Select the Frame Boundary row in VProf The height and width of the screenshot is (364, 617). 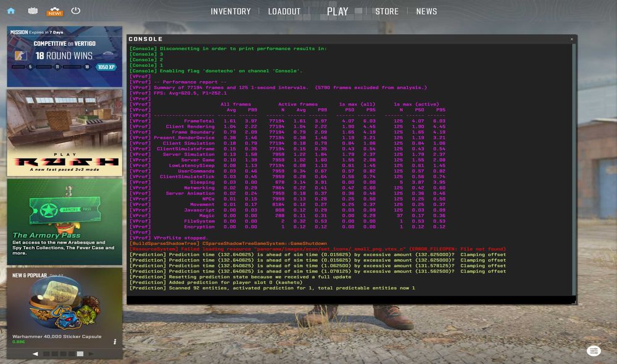(x=288, y=132)
